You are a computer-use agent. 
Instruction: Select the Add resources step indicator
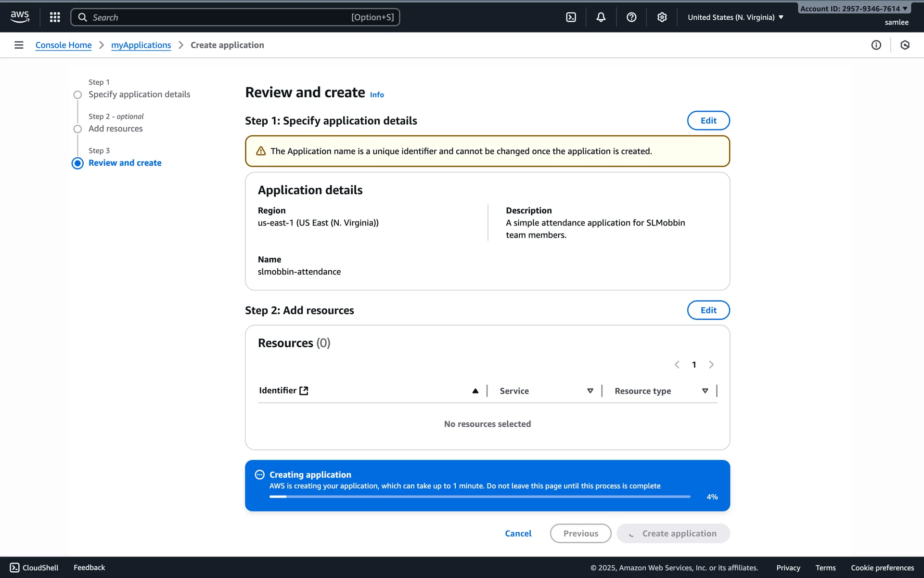tap(77, 129)
